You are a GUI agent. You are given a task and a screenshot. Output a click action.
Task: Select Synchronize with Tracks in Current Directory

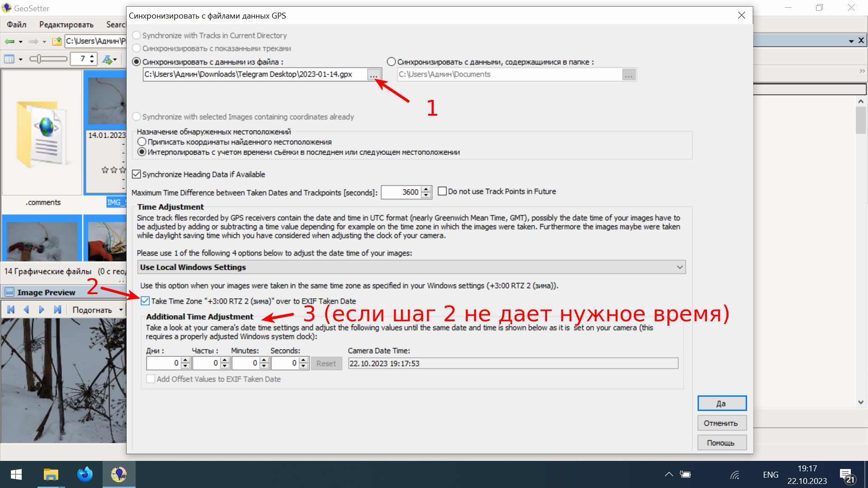click(x=136, y=35)
